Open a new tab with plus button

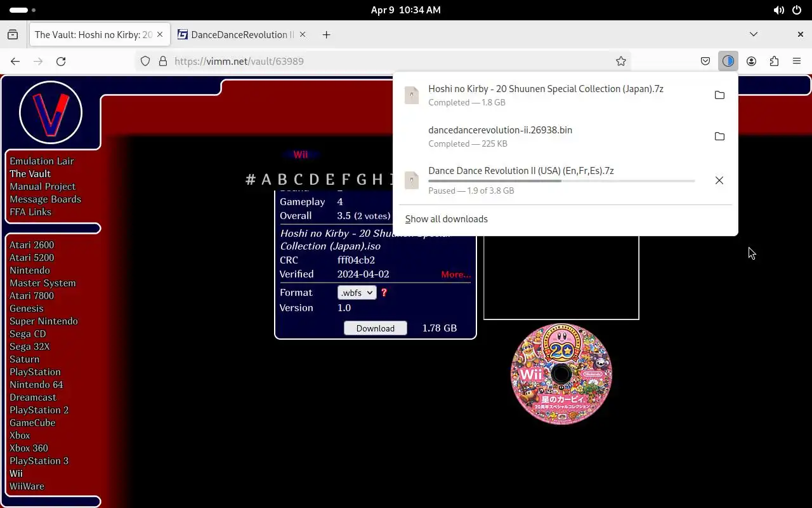click(x=326, y=34)
